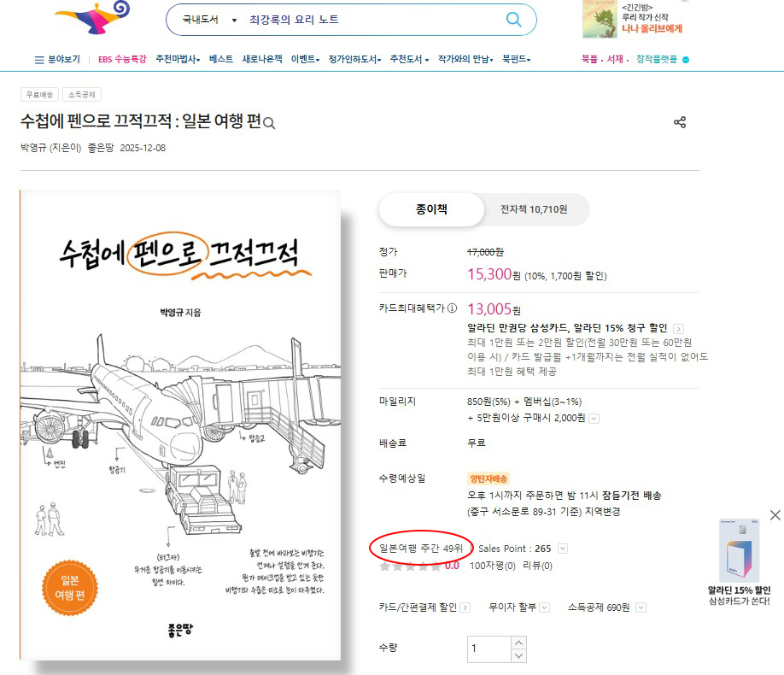Click the info icon next to 카드최대혜택가
This screenshot has height=675, width=784.
[x=452, y=308]
